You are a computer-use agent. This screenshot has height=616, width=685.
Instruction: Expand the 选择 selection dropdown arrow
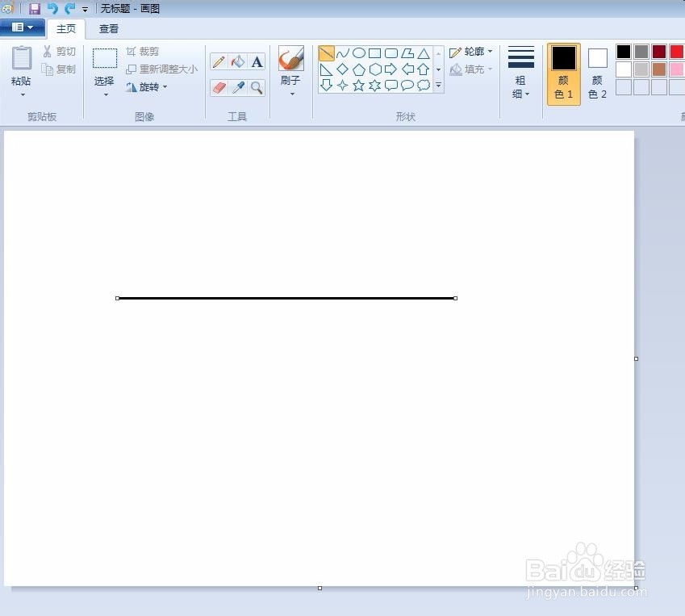[105, 95]
